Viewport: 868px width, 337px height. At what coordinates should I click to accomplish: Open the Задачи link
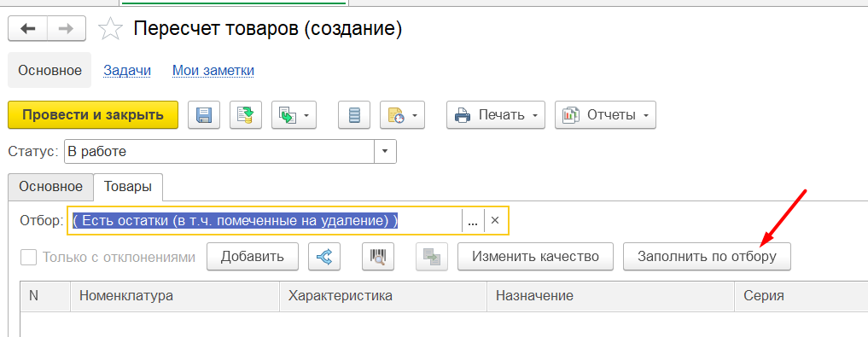pyautogui.click(x=127, y=70)
